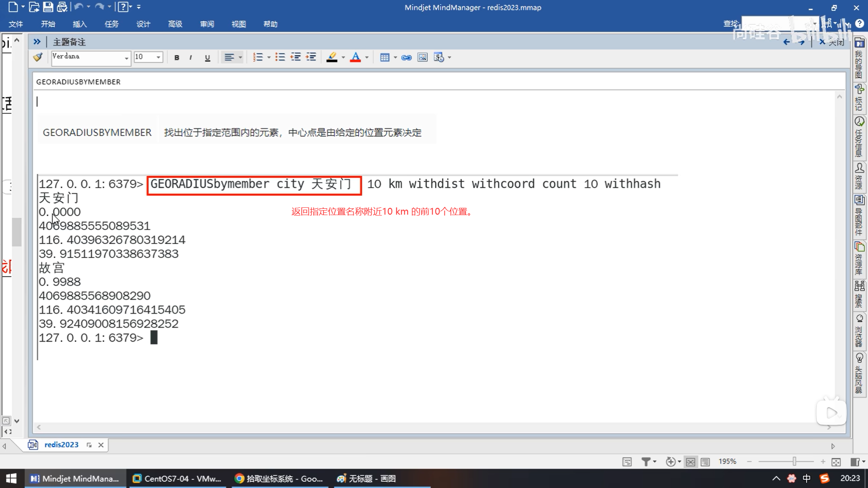Apply bulleted list formatting
The height and width of the screenshot is (488, 868).
280,57
